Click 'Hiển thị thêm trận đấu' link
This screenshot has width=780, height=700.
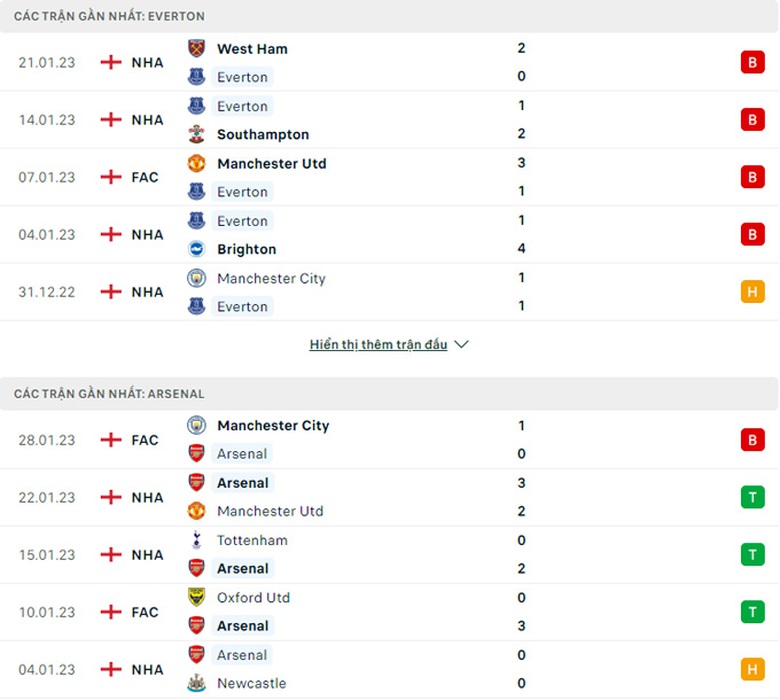click(378, 344)
